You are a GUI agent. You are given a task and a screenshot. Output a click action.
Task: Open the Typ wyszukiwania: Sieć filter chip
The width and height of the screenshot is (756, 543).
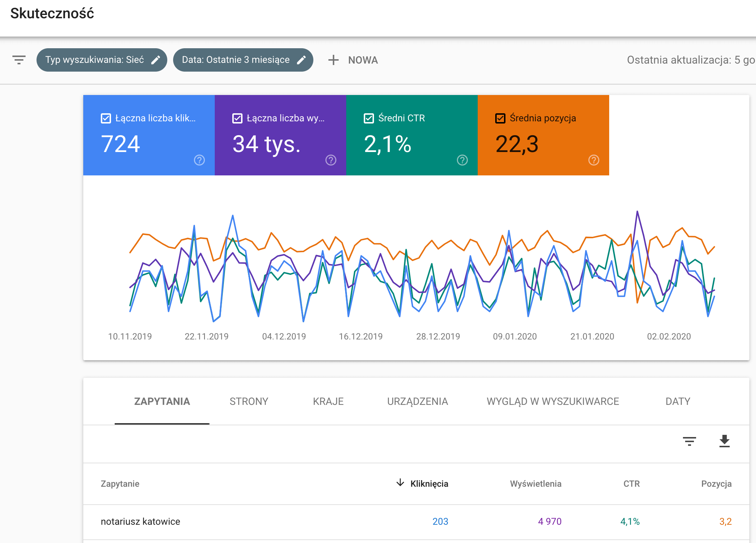point(102,60)
